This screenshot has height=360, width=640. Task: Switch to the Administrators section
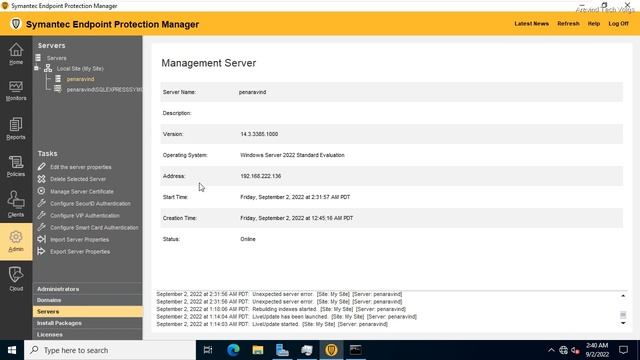coord(88,289)
